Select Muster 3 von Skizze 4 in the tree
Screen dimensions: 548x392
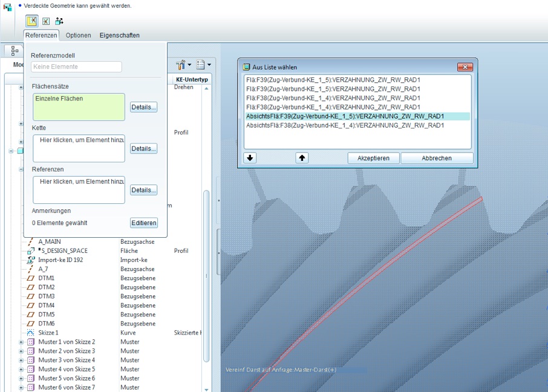tap(67, 360)
